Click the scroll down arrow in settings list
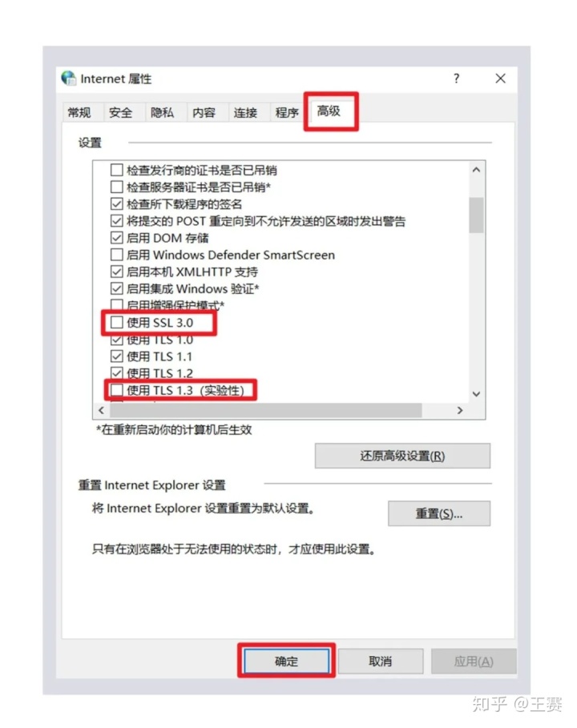The height and width of the screenshot is (728, 577). coord(476,394)
